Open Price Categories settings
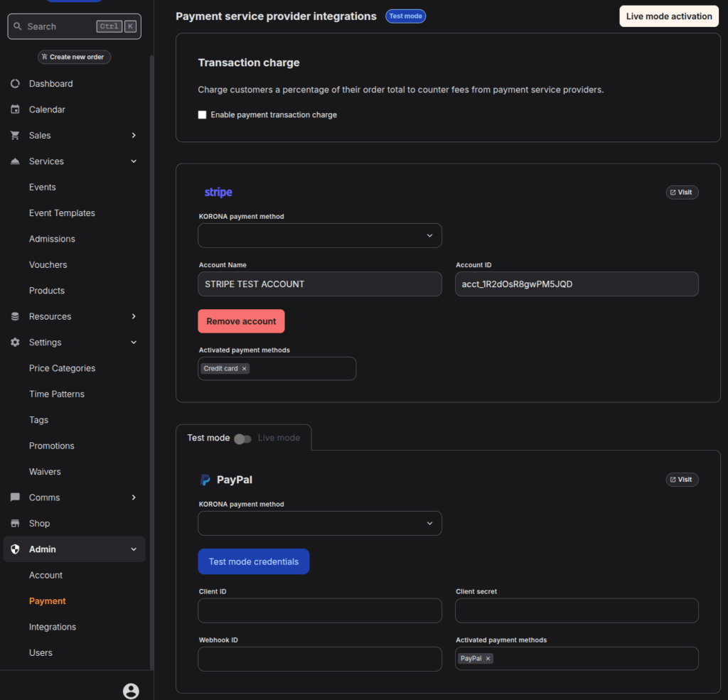Screen dimensions: 728x700 click(63, 368)
